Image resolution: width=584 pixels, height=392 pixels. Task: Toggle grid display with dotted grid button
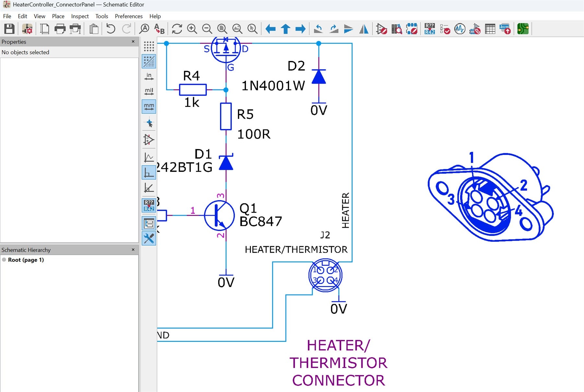point(149,46)
